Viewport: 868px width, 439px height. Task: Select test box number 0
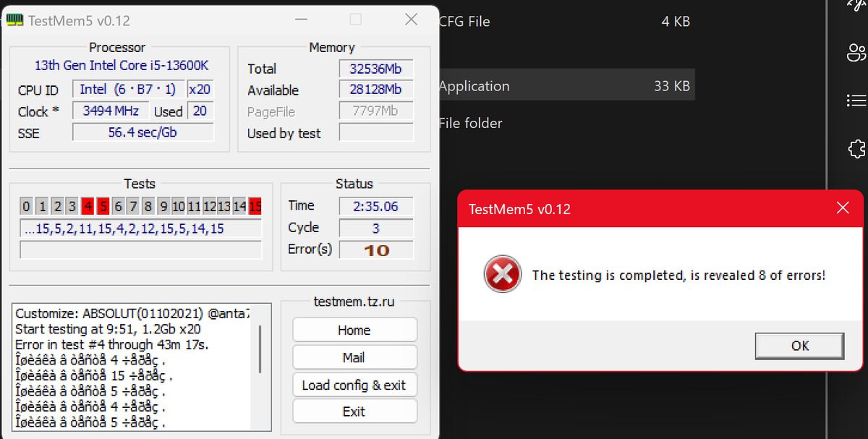point(27,206)
